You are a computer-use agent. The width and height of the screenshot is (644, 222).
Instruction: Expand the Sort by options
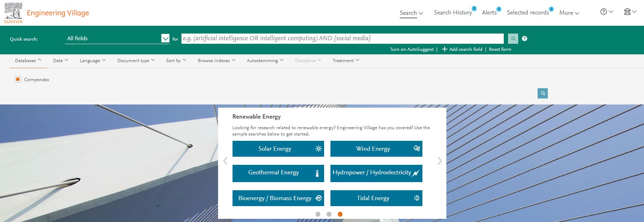pos(176,60)
